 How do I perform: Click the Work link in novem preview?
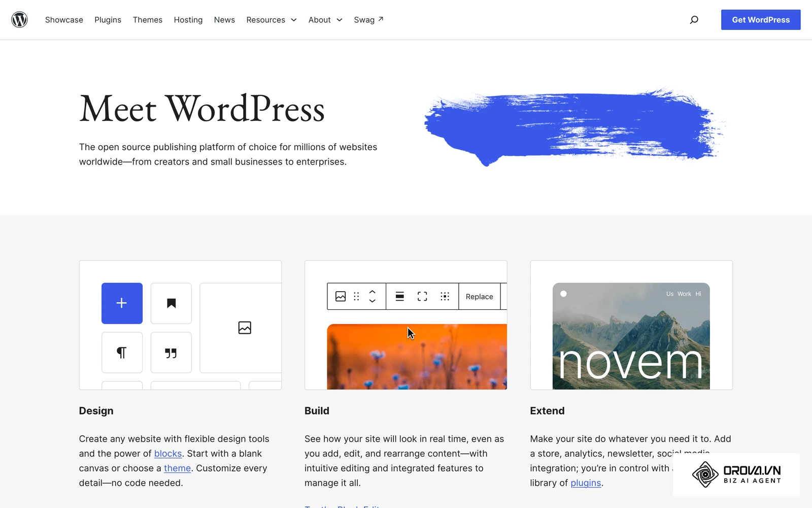pos(684,294)
